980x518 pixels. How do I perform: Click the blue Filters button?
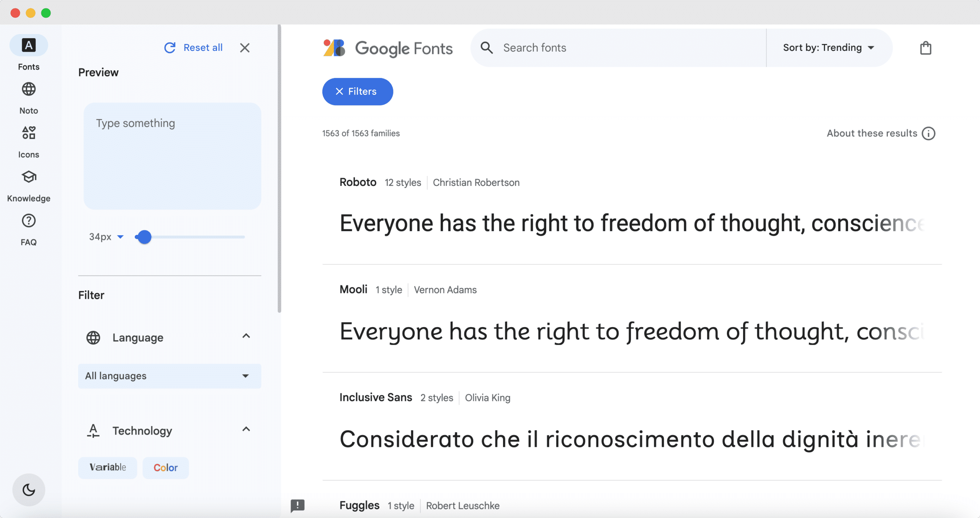tap(358, 91)
